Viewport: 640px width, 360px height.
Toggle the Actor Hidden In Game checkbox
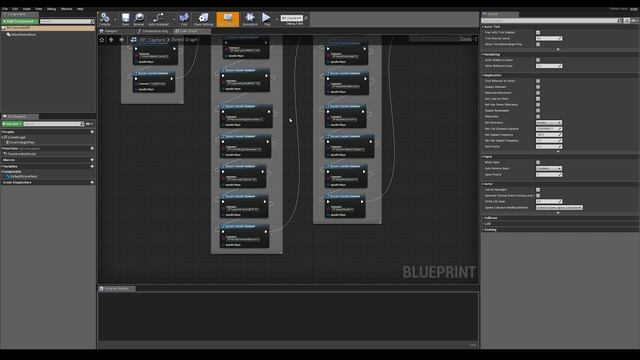point(538,60)
